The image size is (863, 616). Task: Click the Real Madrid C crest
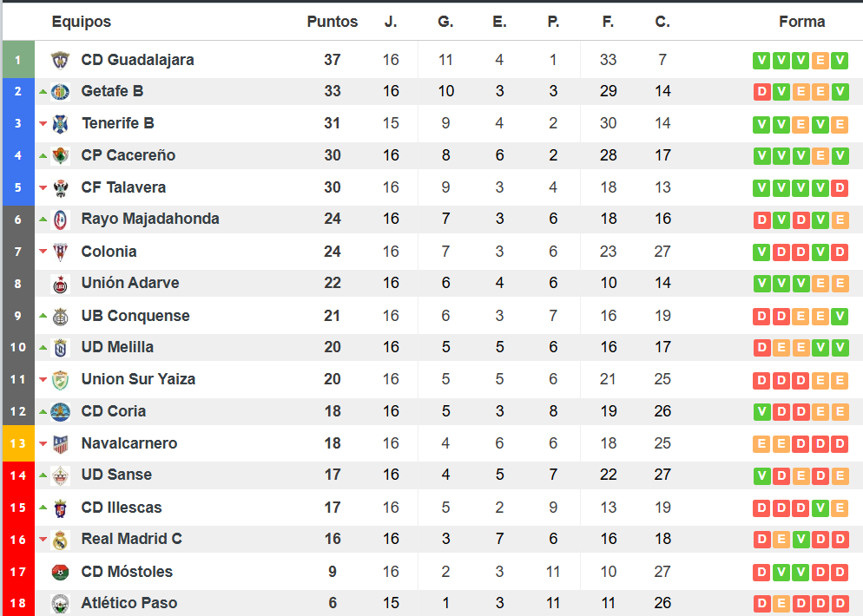[60, 540]
